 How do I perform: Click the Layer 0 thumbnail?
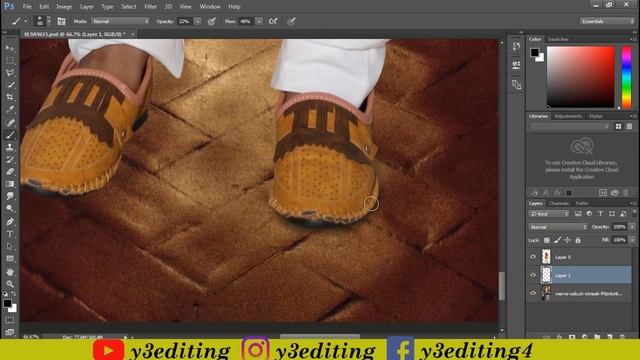[546, 257]
